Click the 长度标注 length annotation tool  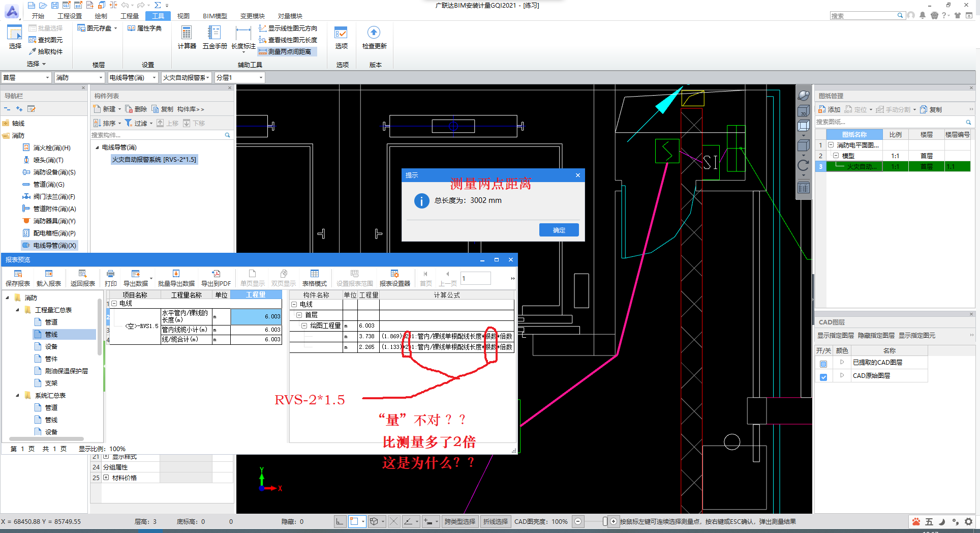pos(243,39)
